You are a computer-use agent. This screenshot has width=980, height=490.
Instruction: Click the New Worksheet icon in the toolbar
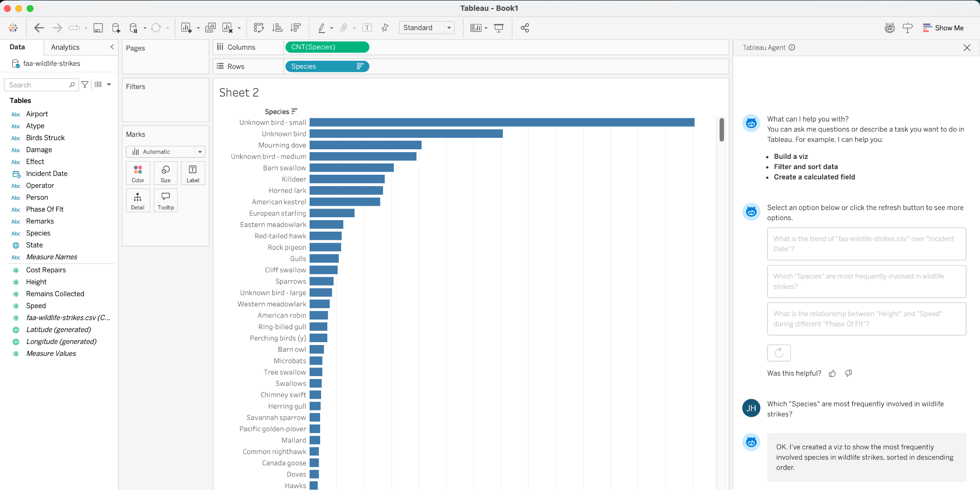(x=186, y=27)
